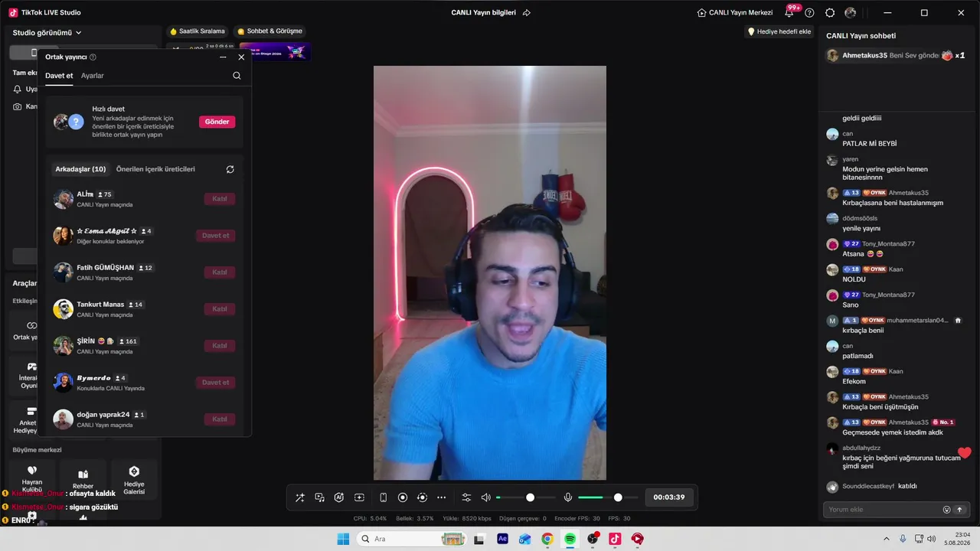Viewport: 980px width, 551px height.
Task: Open the help question mark in title bar
Action: point(809,12)
